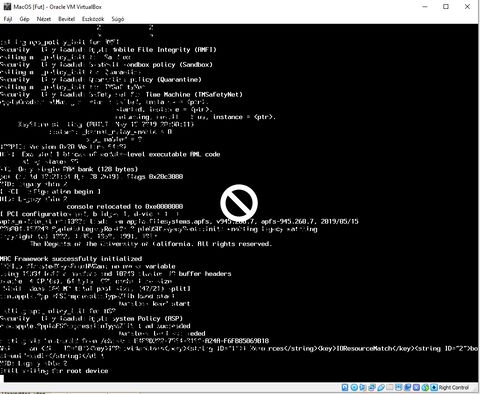Open the Nézet menu

(44, 19)
